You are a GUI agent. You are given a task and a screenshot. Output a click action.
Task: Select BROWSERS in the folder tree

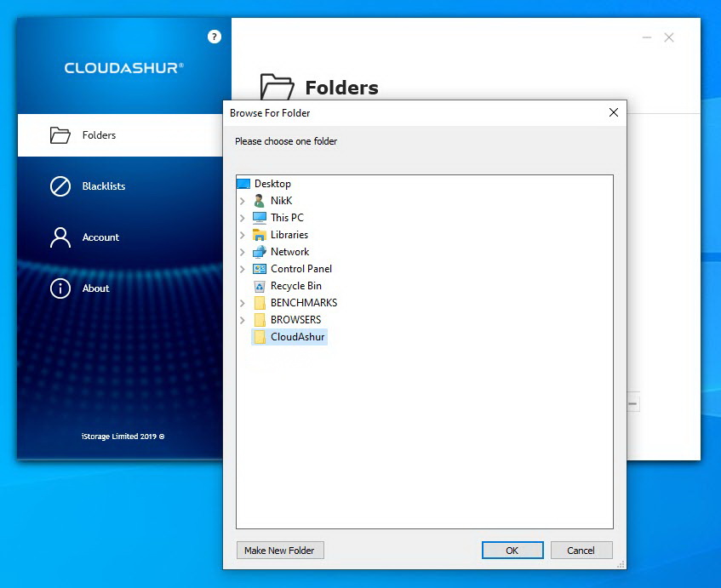click(295, 320)
